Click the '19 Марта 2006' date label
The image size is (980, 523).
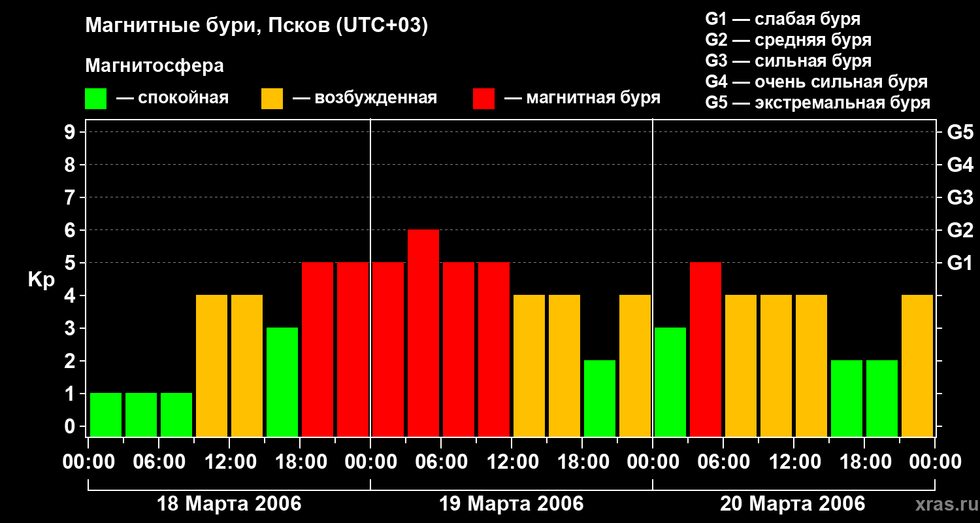pyautogui.click(x=511, y=504)
